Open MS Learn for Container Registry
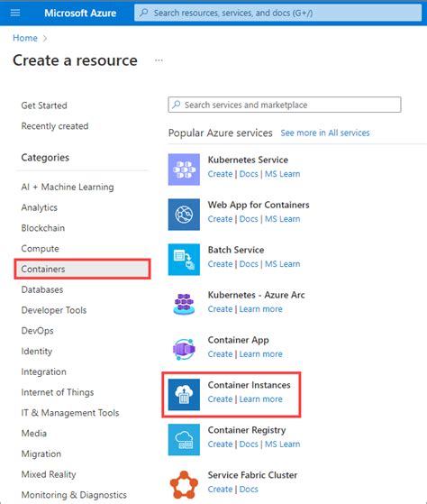 283,444
